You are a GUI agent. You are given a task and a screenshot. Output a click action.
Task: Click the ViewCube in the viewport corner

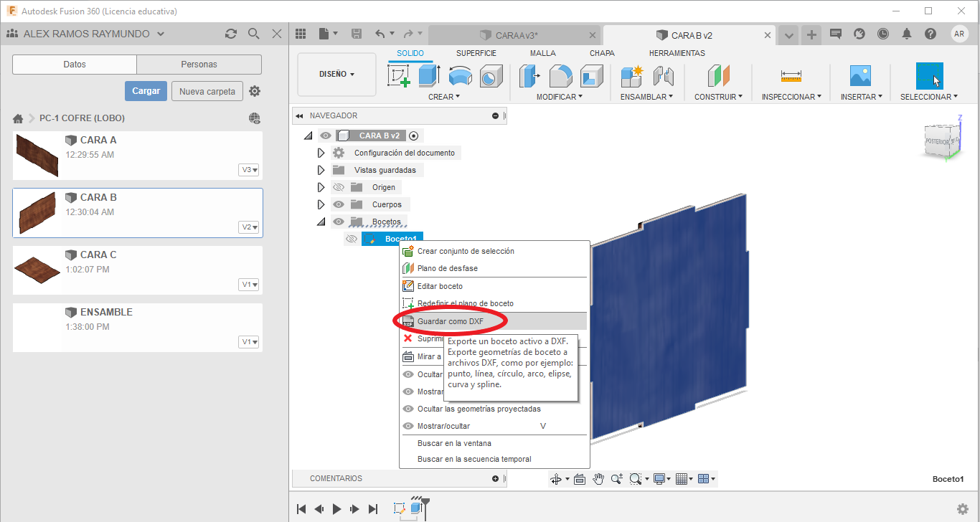point(943,139)
